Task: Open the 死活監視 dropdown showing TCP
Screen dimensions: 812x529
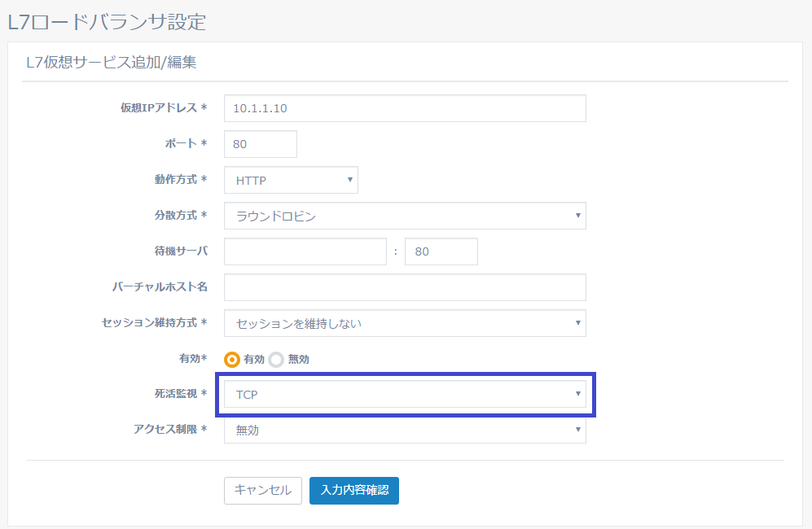Action: coord(405,395)
